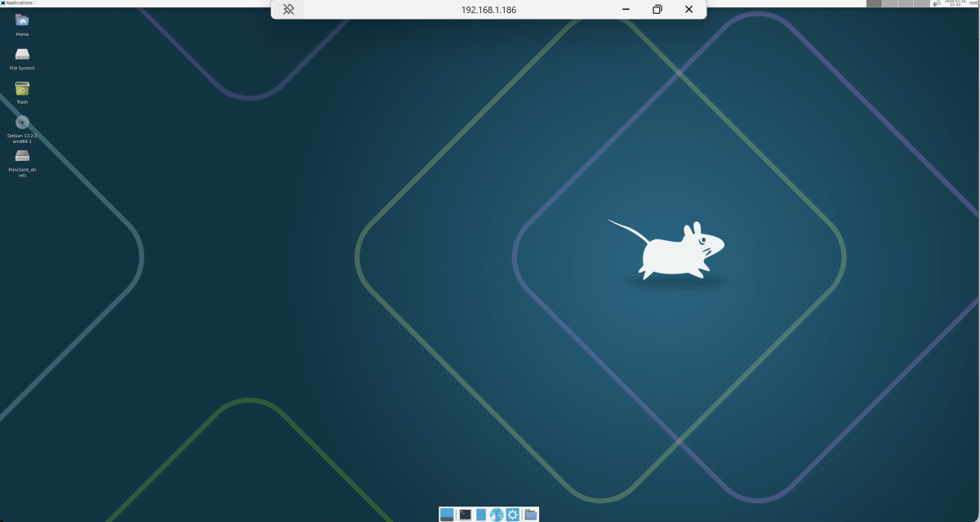Launch File Manager cabinet icon in dock
This screenshot has width=980, height=522.
(x=481, y=515)
